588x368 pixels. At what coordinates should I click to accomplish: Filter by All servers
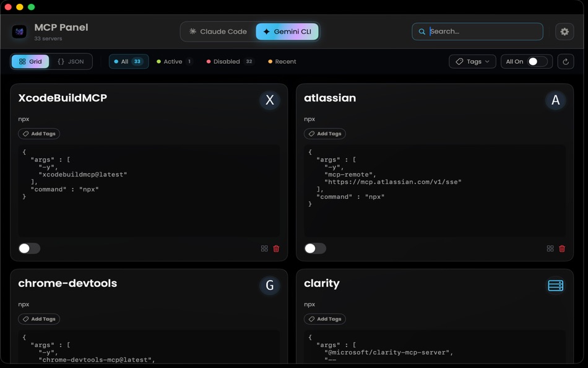coord(129,61)
